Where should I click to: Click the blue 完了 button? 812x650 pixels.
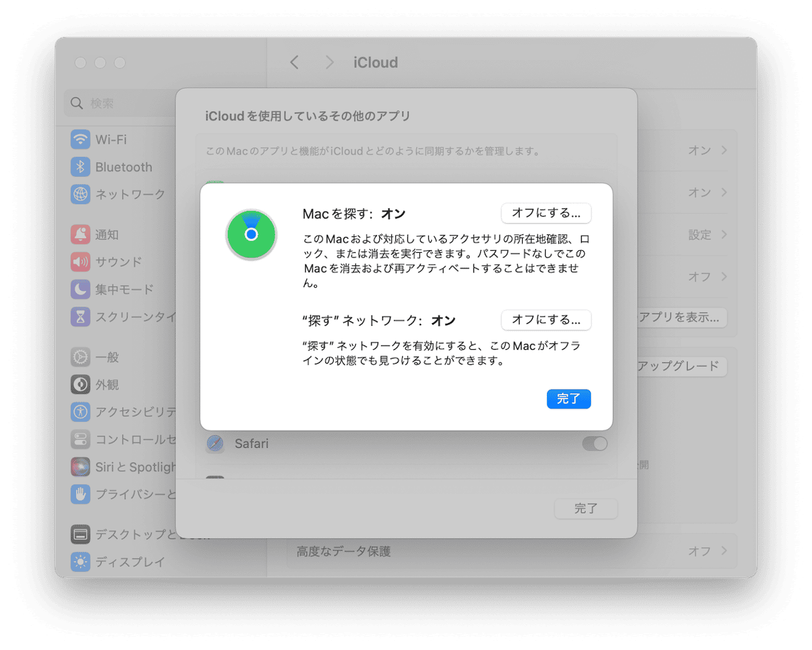pyautogui.click(x=568, y=399)
